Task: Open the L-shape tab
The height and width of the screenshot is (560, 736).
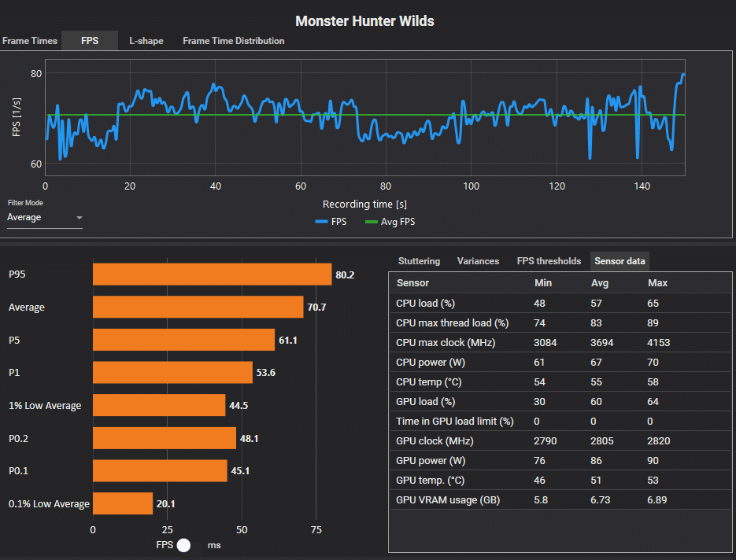Action: pos(146,41)
